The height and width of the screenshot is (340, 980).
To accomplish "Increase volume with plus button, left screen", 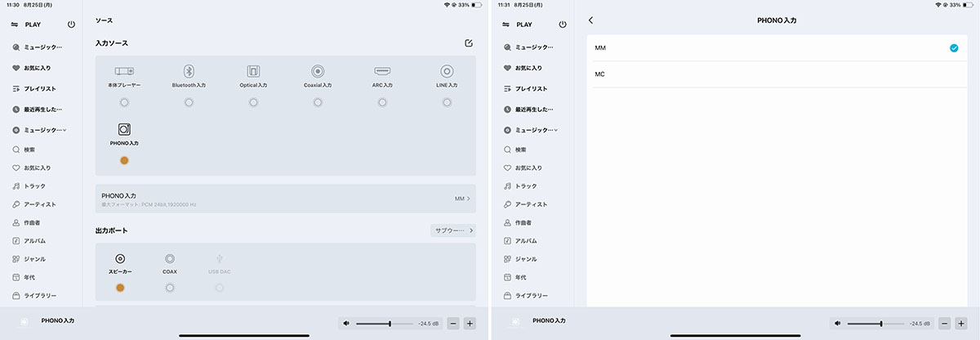I will pyautogui.click(x=470, y=324).
